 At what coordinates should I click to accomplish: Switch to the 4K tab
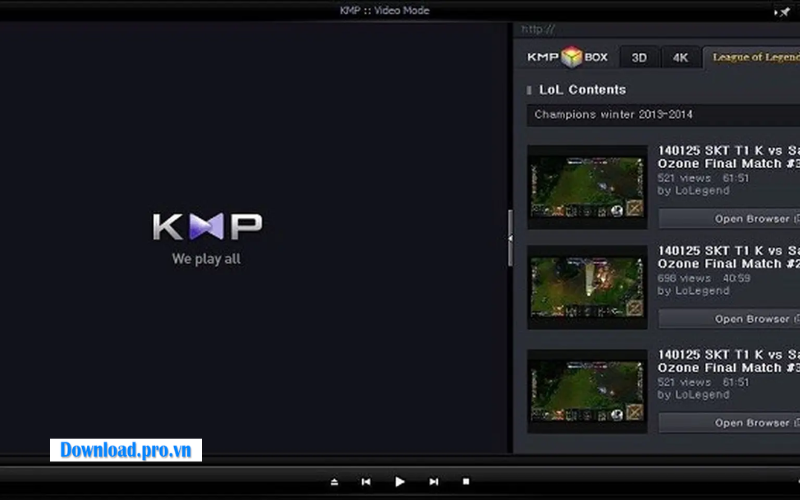[x=680, y=58]
